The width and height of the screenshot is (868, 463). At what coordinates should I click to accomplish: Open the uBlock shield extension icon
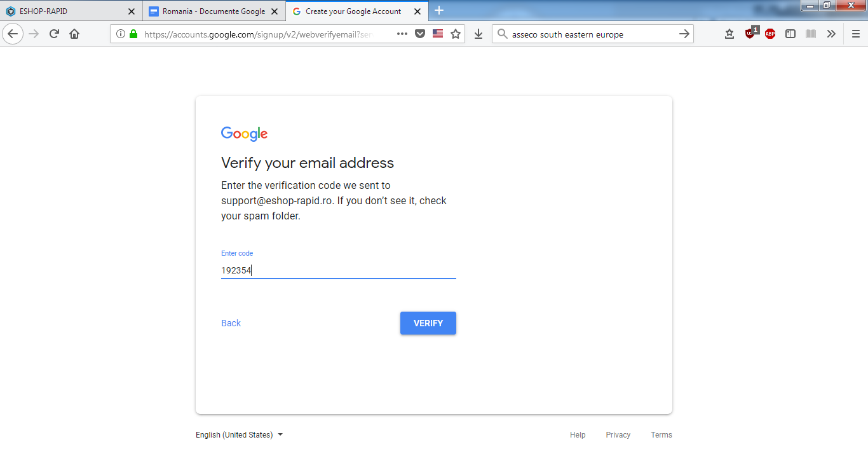tap(750, 33)
